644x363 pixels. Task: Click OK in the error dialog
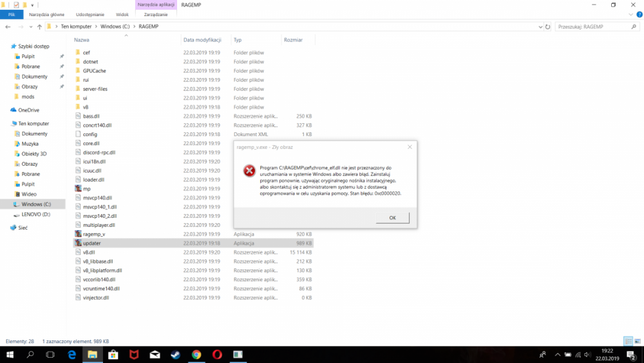[392, 217]
